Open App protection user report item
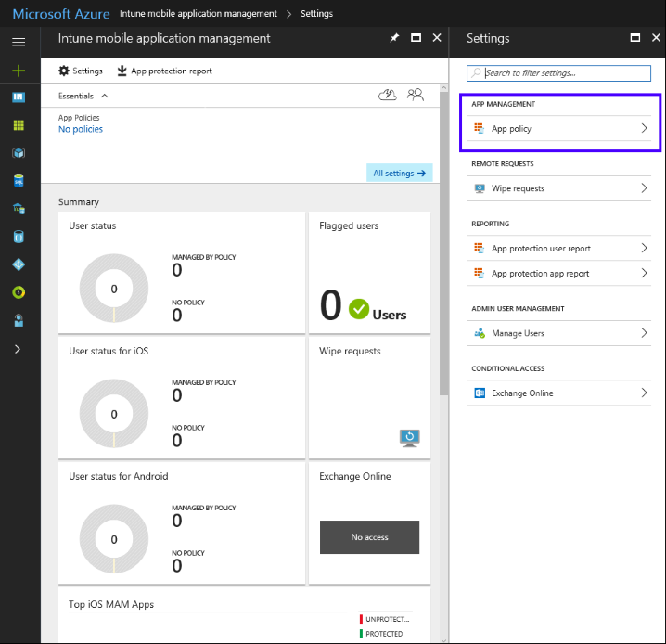666x644 pixels. [x=559, y=249]
